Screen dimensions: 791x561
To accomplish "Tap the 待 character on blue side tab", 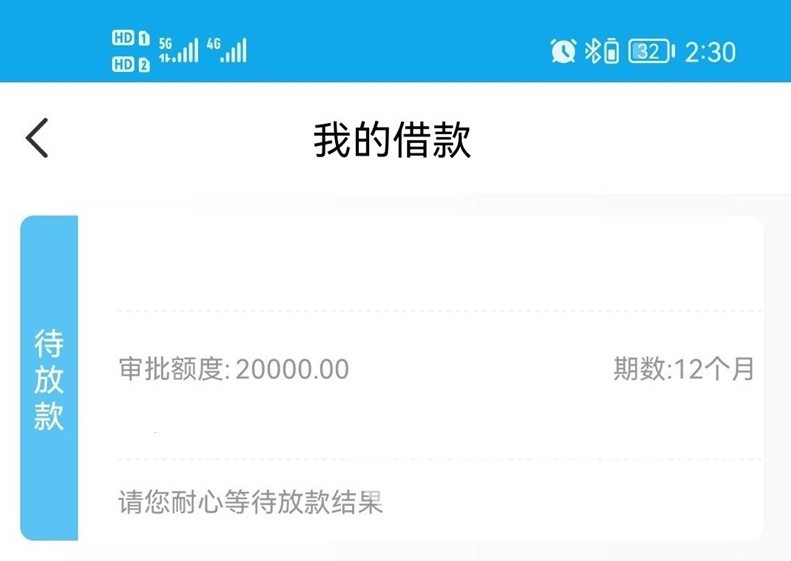I will (49, 344).
